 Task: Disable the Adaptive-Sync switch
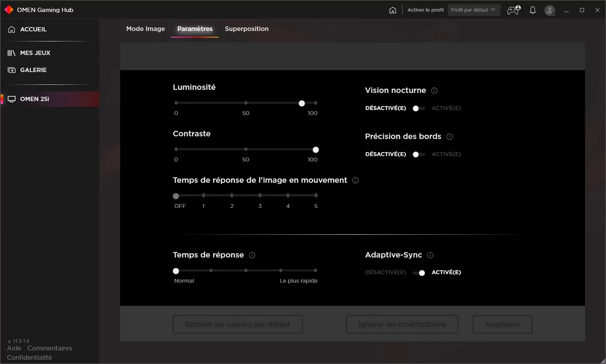(419, 273)
